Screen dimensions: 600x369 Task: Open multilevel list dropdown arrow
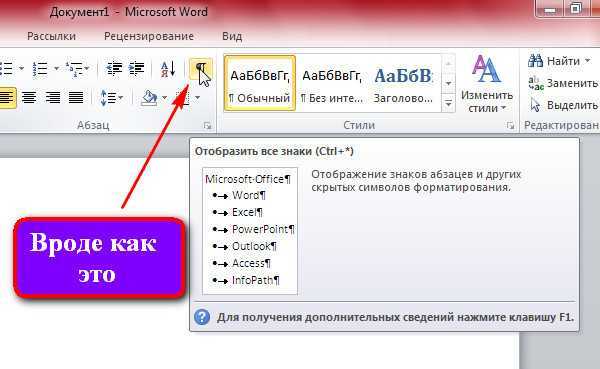(87, 69)
